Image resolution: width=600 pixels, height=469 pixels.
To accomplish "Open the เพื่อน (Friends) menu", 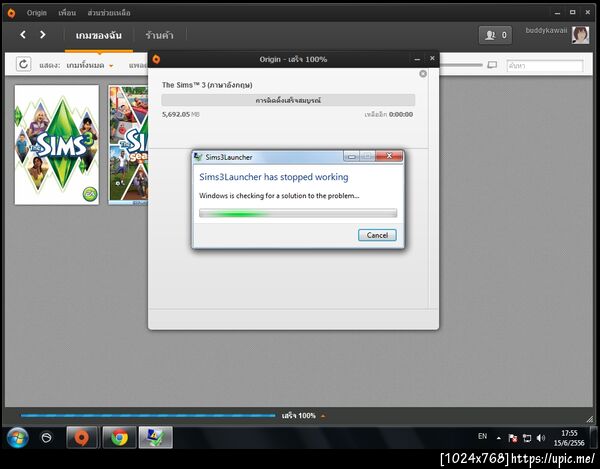I will point(67,13).
